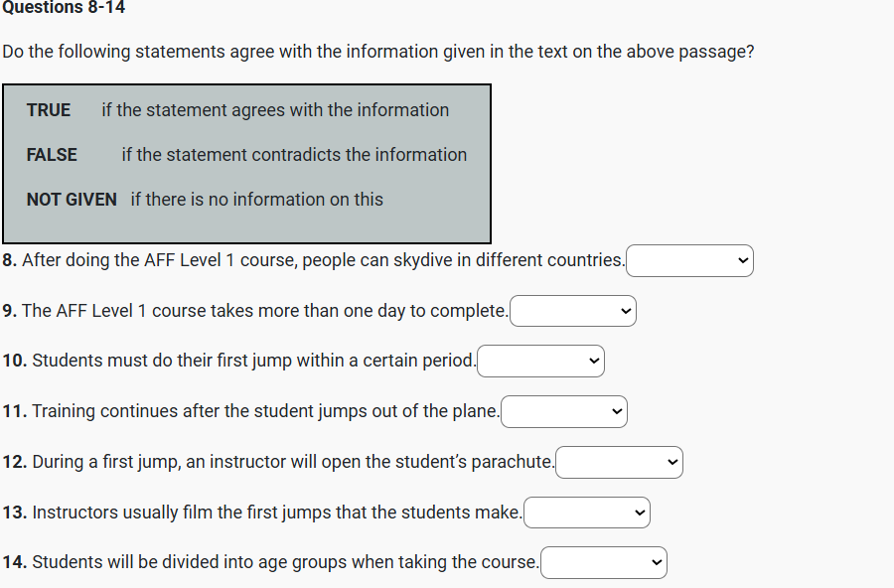The height and width of the screenshot is (588, 894).
Task: Open the answer dropdown for question 13
Action: (x=586, y=513)
